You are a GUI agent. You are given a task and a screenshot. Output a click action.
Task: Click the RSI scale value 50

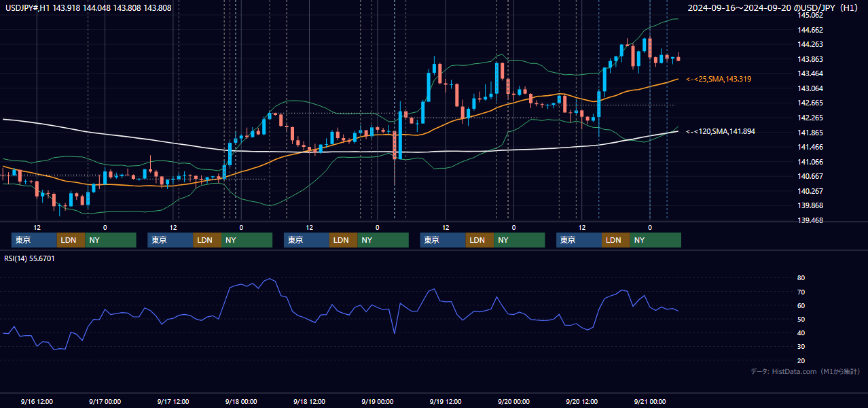tap(801, 319)
